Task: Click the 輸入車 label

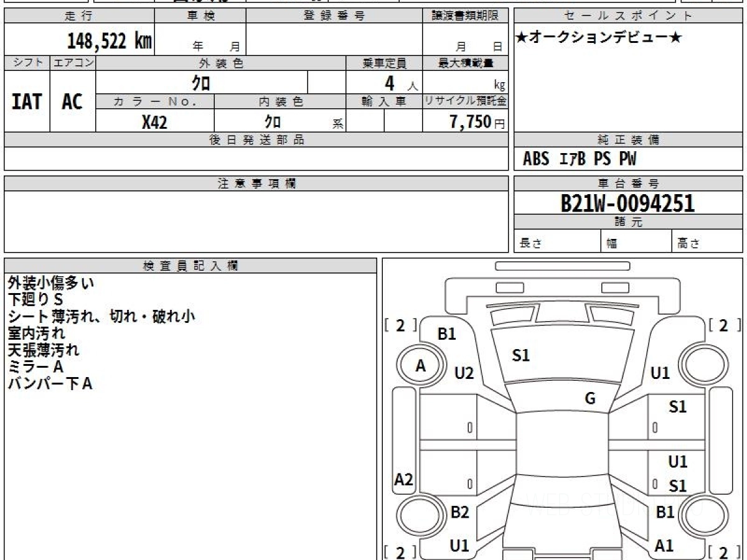Action: (x=384, y=101)
